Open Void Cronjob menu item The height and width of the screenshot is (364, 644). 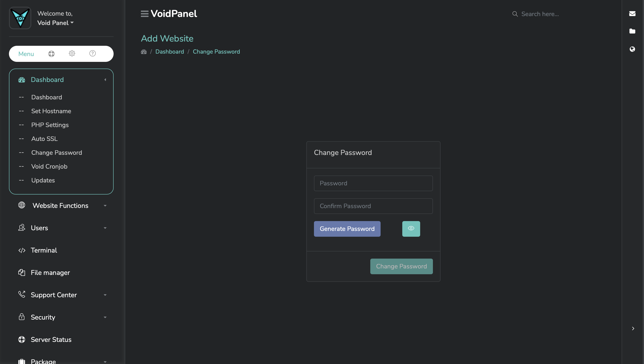[x=49, y=167]
